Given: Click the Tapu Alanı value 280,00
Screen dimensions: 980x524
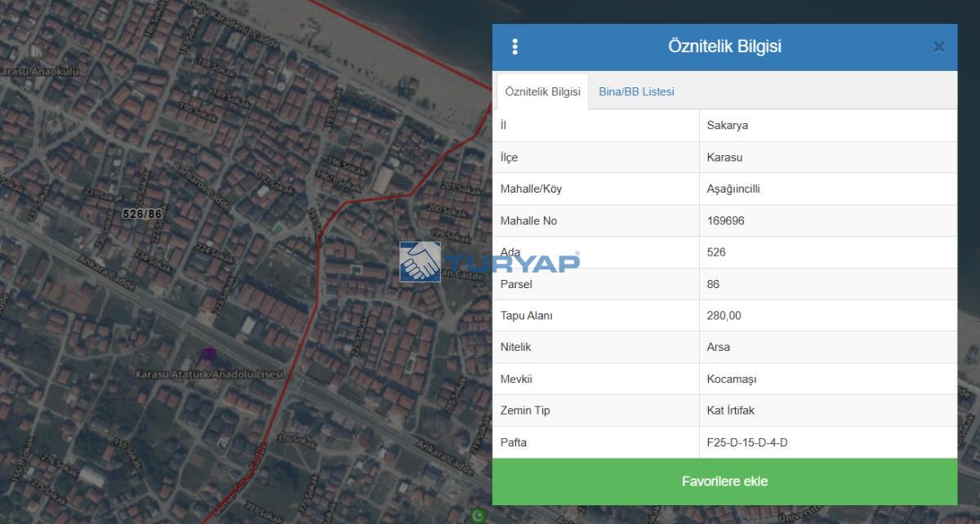Looking at the screenshot, I should click(724, 316).
